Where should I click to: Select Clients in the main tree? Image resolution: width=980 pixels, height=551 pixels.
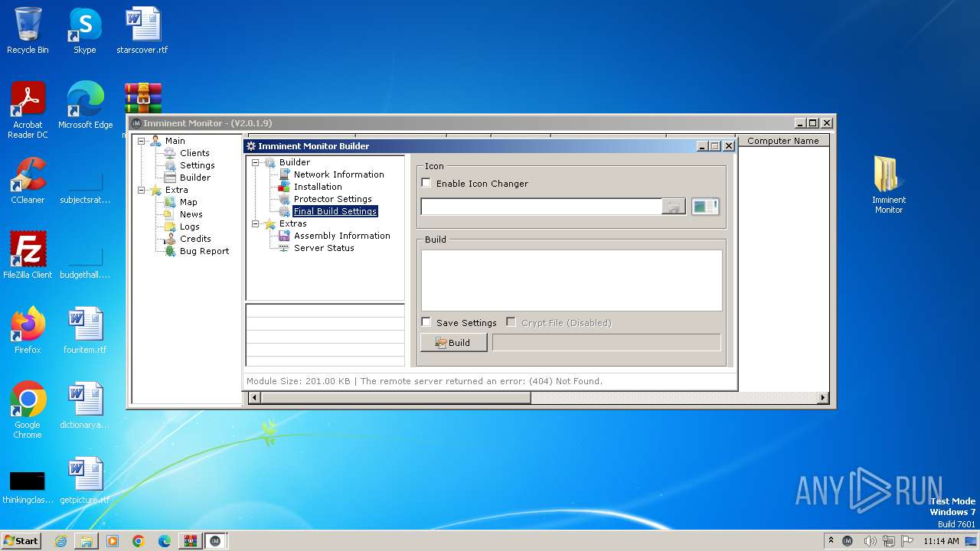(194, 153)
